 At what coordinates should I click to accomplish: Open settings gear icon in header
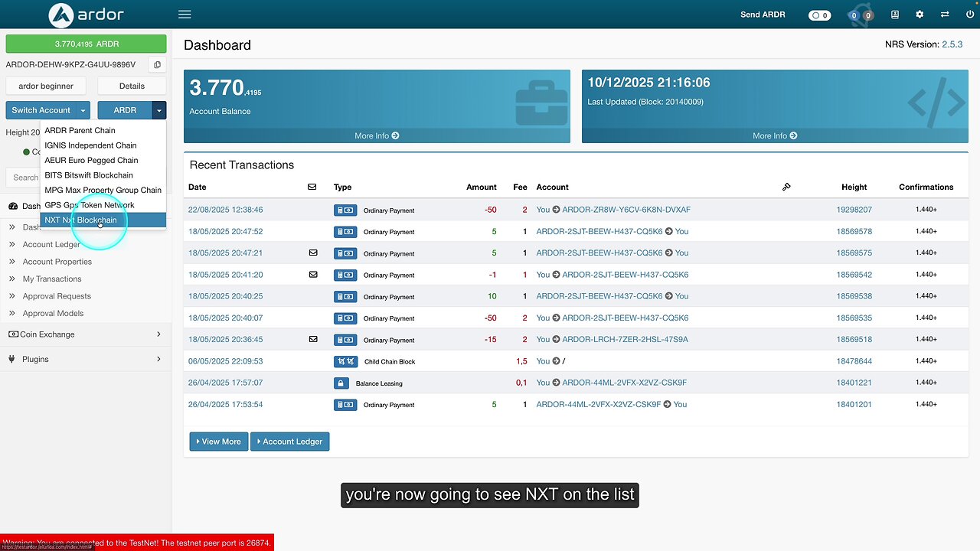pyautogui.click(x=920, y=15)
